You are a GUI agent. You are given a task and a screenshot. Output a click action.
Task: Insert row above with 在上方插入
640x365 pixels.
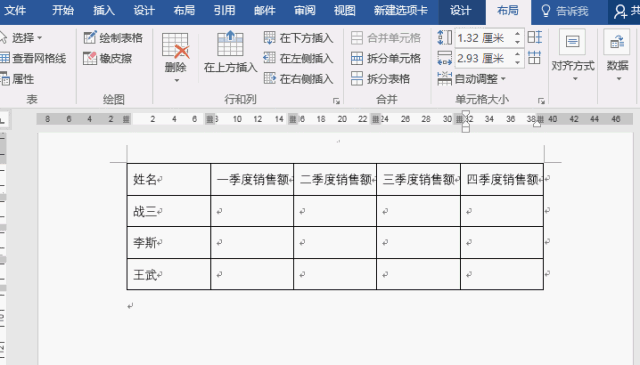click(231, 52)
